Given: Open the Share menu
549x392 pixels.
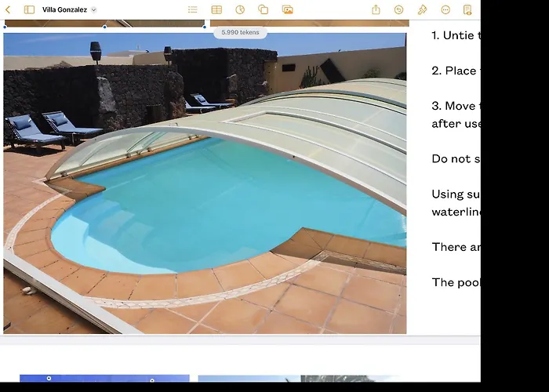Looking at the screenshot, I should (376, 9).
